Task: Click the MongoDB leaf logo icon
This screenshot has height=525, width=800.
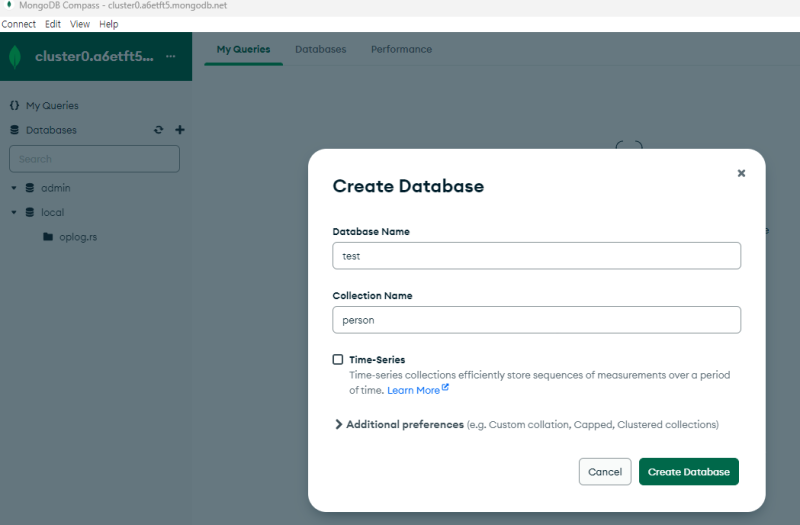Action: [15, 57]
